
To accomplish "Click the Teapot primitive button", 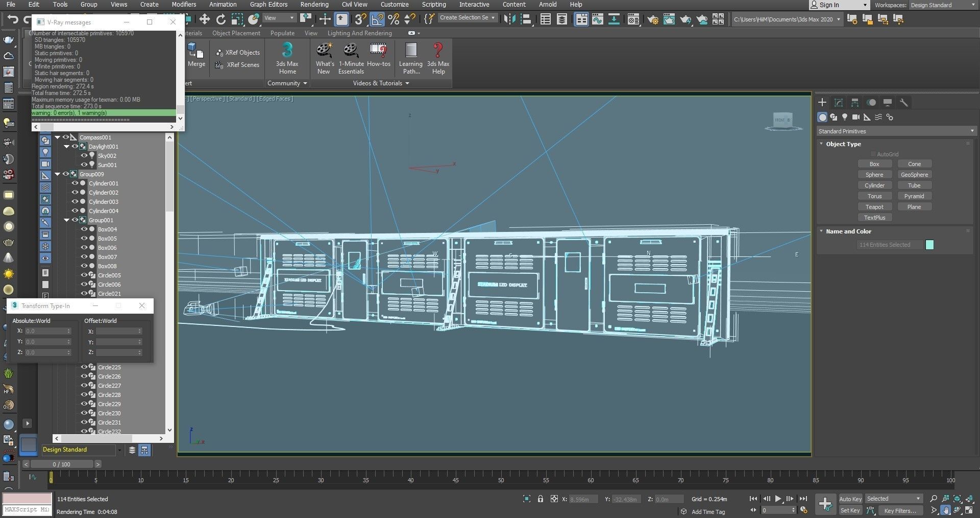I will pos(874,207).
